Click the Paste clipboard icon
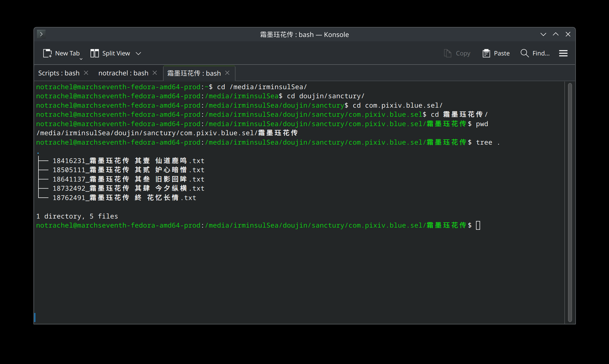 click(x=486, y=53)
